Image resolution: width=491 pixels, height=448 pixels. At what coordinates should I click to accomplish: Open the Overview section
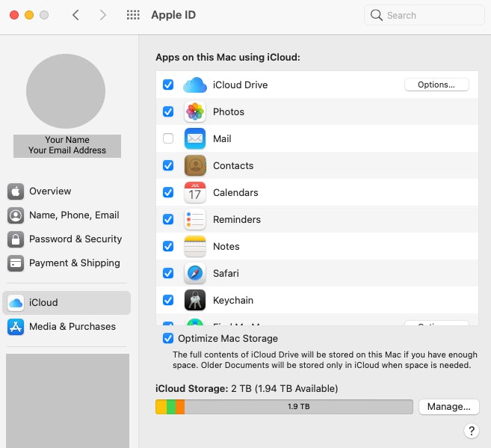(67, 191)
